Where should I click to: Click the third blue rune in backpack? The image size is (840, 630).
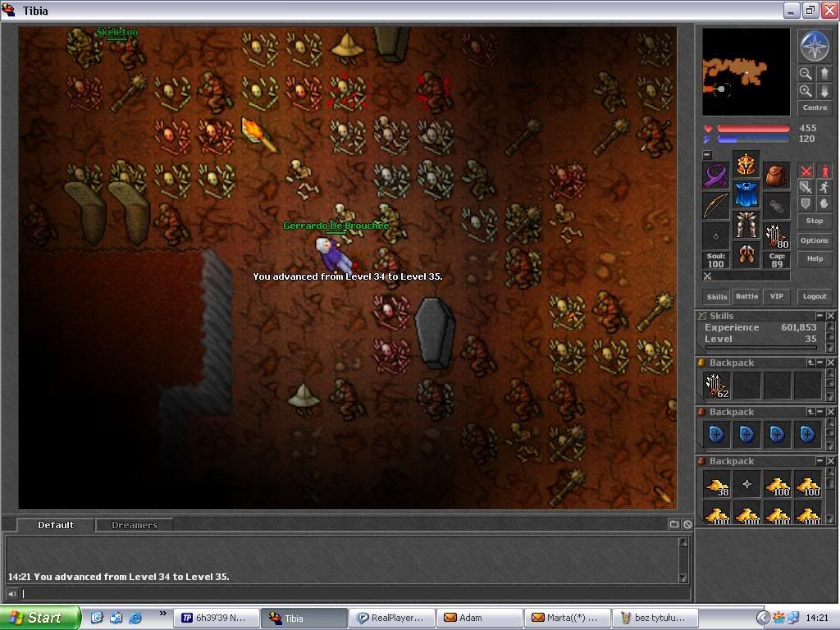point(778,435)
